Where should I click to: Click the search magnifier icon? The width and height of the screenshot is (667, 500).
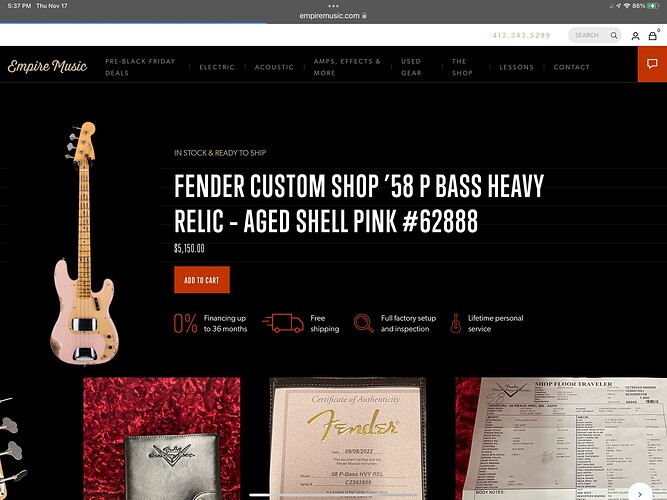pyautogui.click(x=614, y=35)
